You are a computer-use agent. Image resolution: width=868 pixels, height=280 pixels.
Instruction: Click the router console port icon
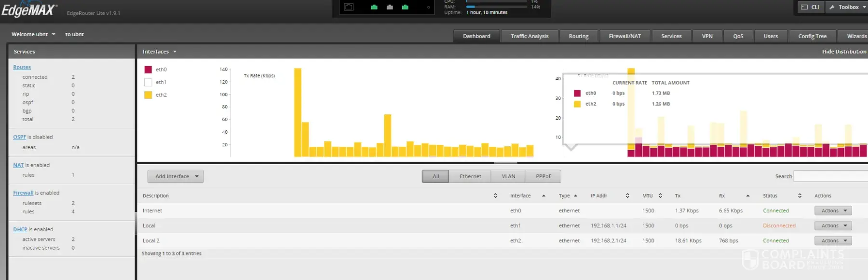pyautogui.click(x=349, y=7)
